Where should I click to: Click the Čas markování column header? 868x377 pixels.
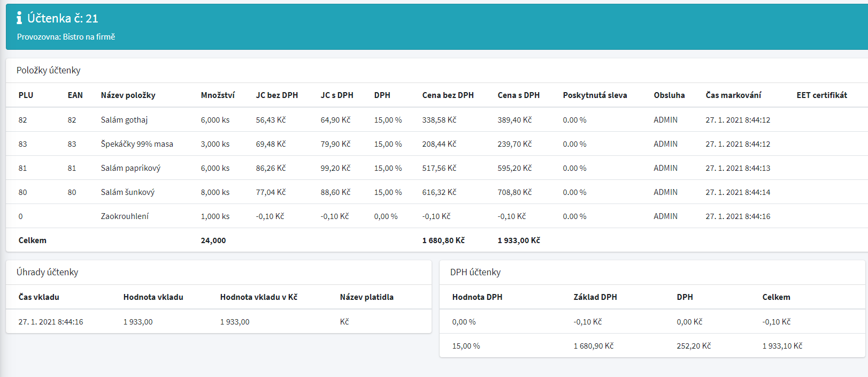733,95
